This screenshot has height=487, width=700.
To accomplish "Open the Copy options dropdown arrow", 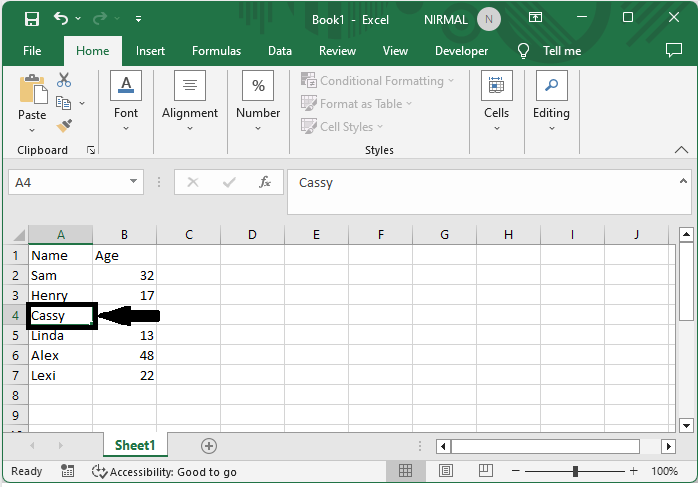I will [82, 103].
